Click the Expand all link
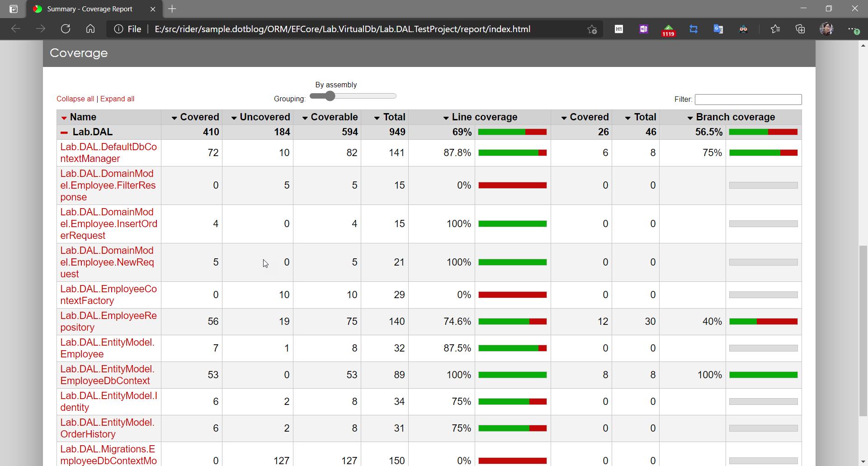The image size is (868, 466). click(117, 99)
